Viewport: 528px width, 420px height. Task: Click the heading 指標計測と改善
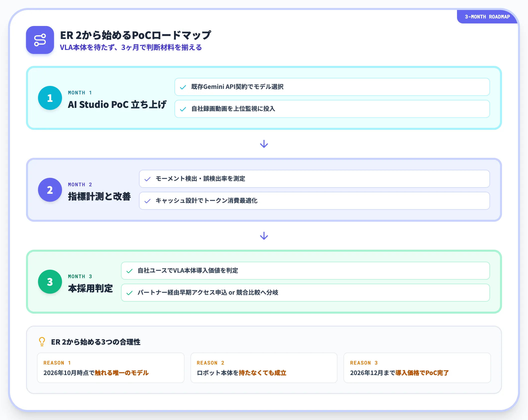click(x=99, y=196)
